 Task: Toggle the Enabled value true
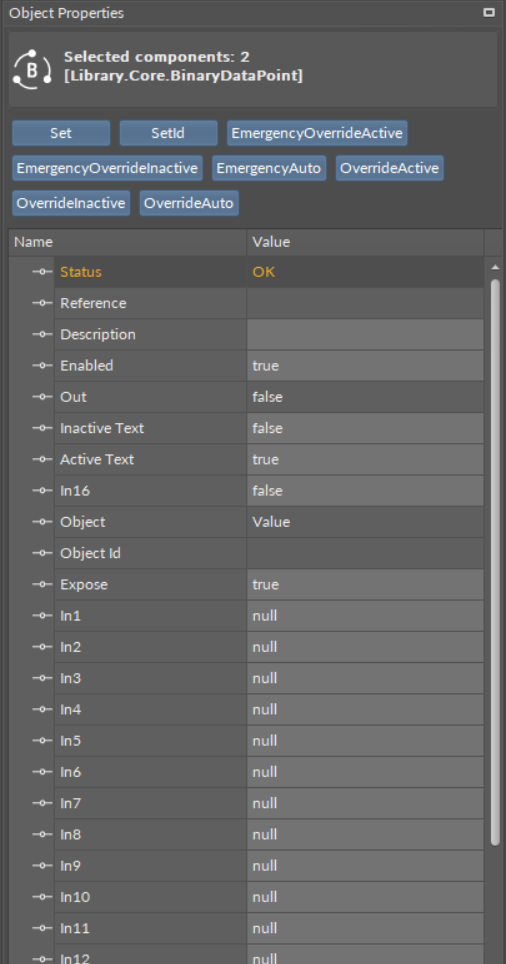tap(365, 365)
